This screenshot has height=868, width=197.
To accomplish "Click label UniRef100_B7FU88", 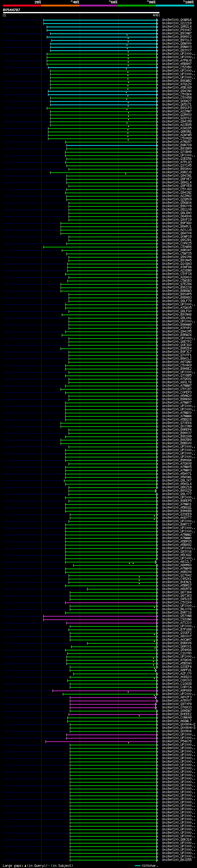I will coord(177,629).
